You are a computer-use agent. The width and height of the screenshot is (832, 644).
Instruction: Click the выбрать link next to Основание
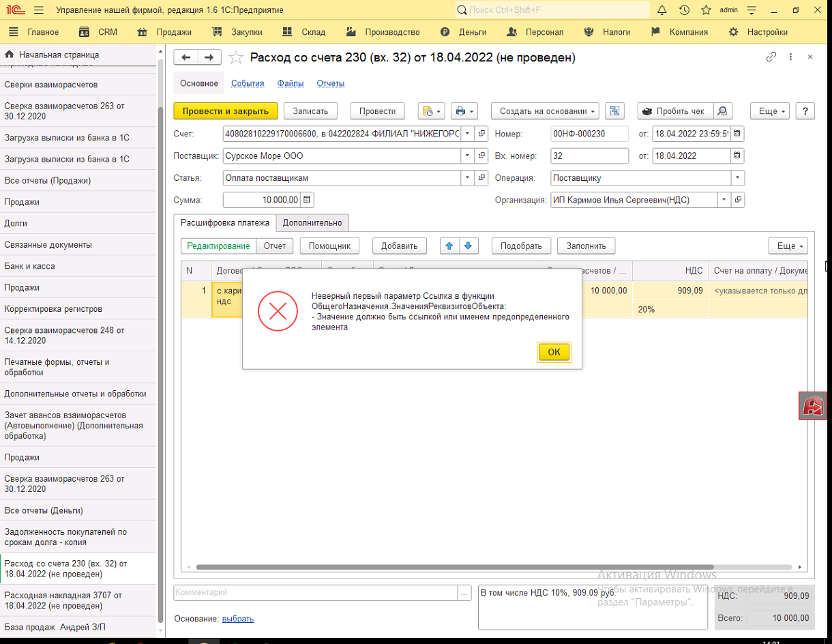click(238, 619)
